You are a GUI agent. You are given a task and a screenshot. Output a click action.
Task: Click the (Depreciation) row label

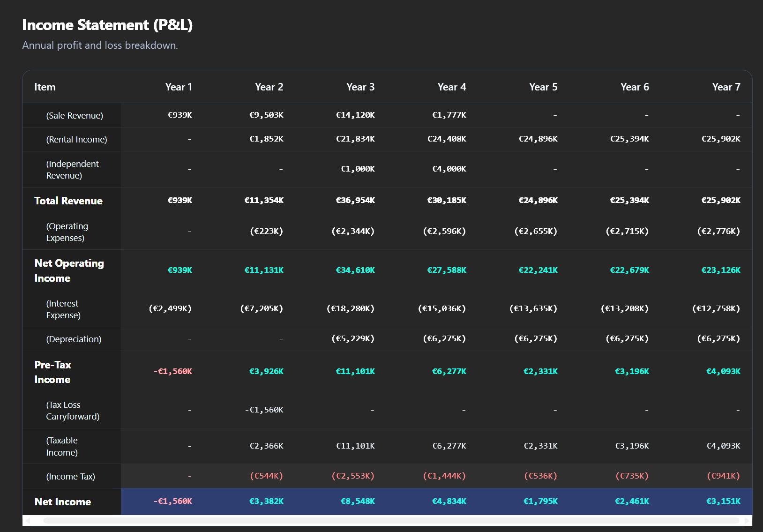pos(74,339)
